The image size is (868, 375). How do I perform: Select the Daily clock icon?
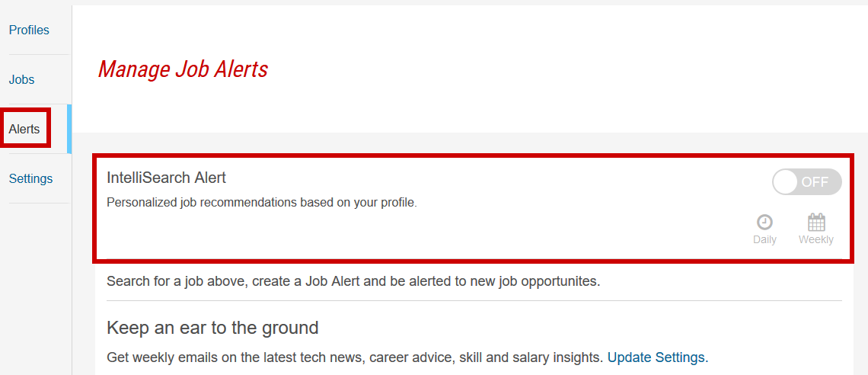click(x=764, y=222)
